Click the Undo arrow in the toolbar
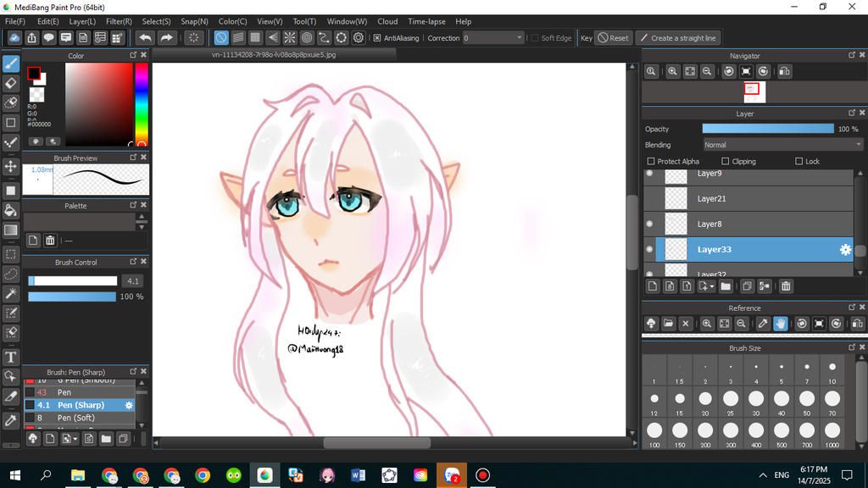 click(x=145, y=38)
